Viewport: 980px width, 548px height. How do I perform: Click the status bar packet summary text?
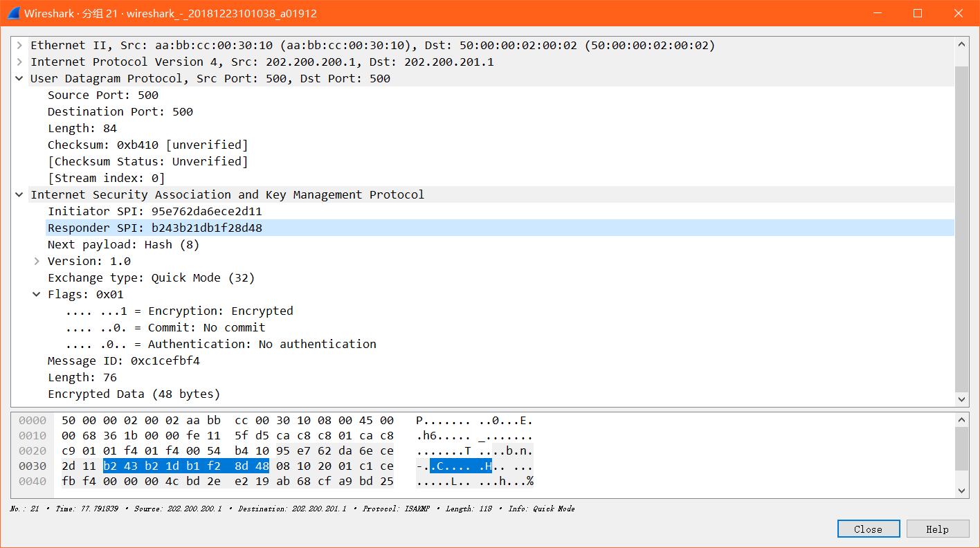(292, 509)
